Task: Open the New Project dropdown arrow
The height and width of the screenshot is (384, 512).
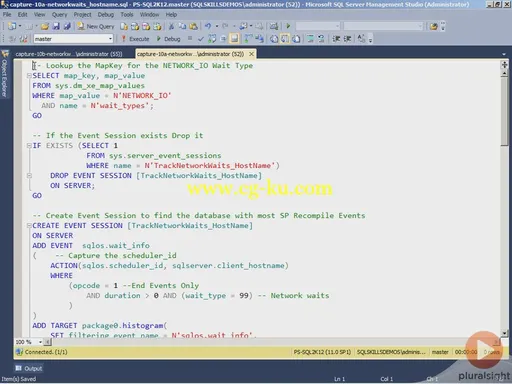Action: 20,26
